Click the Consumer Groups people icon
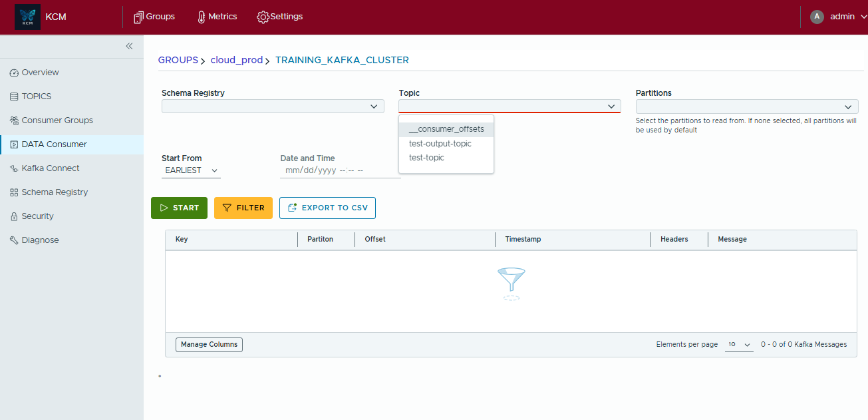868x420 pixels. pyautogui.click(x=14, y=120)
